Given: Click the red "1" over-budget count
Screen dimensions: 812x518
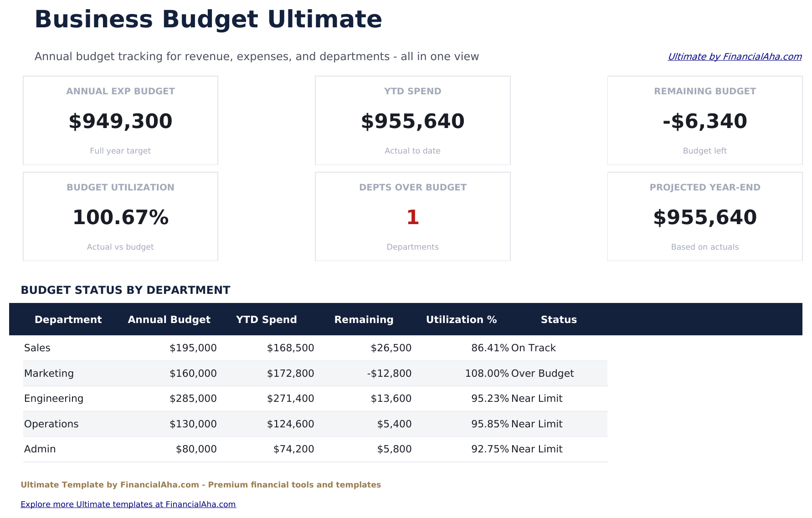Looking at the screenshot, I should [x=412, y=218].
